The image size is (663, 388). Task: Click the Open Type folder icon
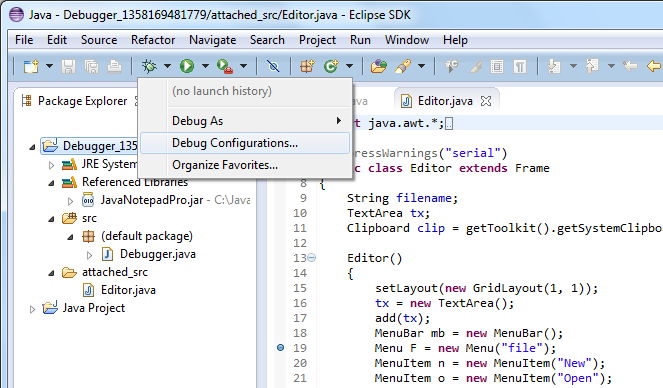[x=379, y=66]
